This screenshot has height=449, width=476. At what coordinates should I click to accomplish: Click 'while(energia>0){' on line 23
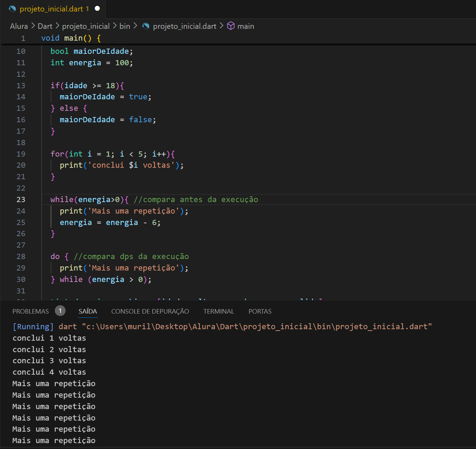click(90, 200)
